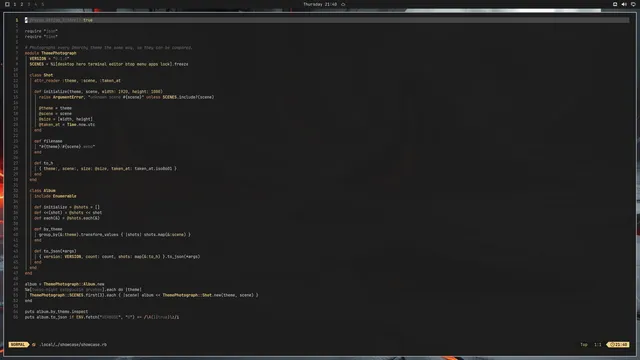
Task: Click the include Enumerable line
Action: 55,196
